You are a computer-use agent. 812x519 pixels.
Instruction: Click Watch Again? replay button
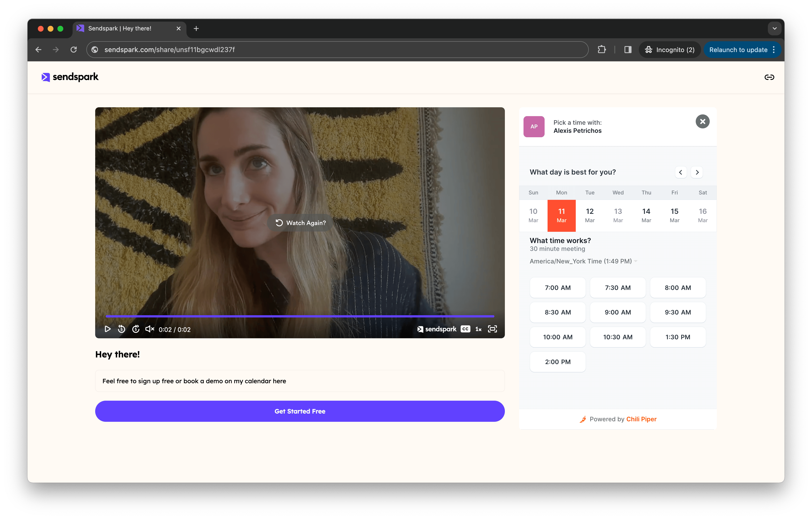point(301,223)
